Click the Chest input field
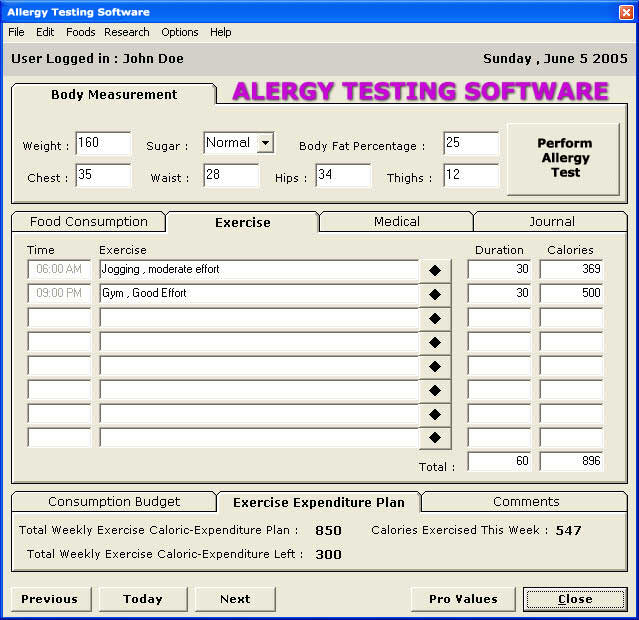 pos(104,175)
